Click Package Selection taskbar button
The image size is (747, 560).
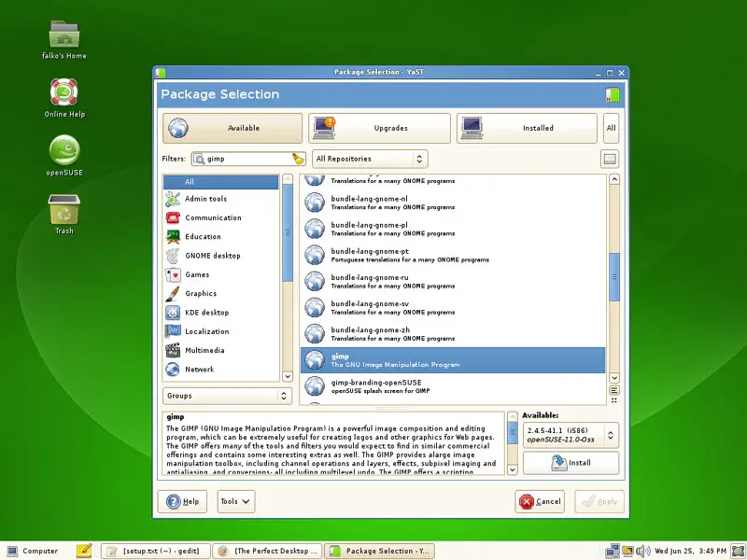coord(379,551)
